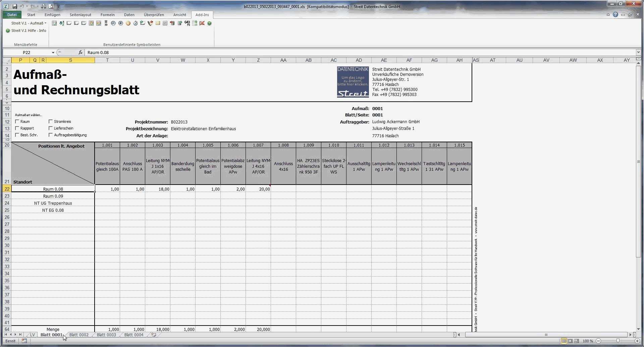Open the Blatt 0002 worksheet tab
Screen dimensions: 644x347
pos(78,335)
